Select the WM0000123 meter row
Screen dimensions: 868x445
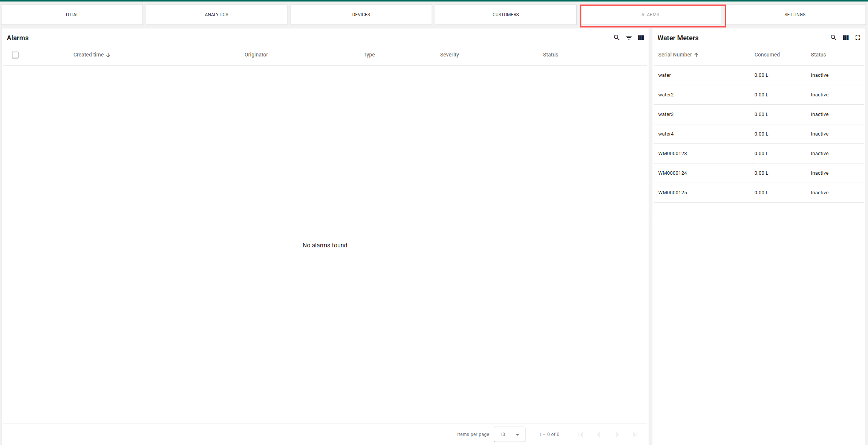[x=672, y=154]
